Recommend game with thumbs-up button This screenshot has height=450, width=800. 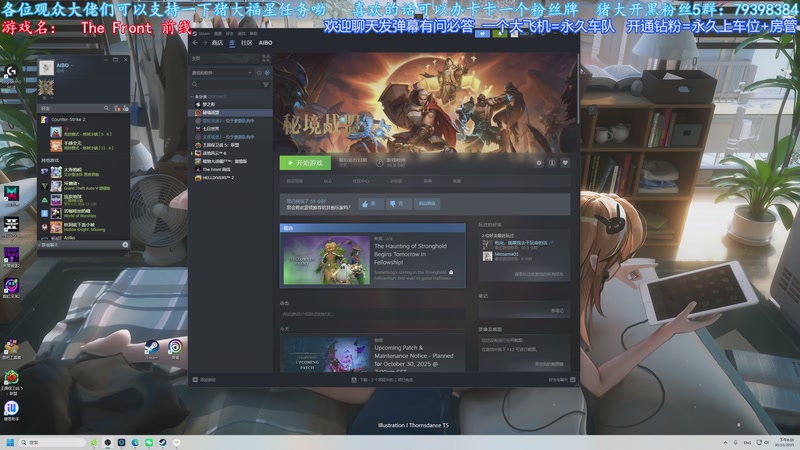[x=371, y=204]
